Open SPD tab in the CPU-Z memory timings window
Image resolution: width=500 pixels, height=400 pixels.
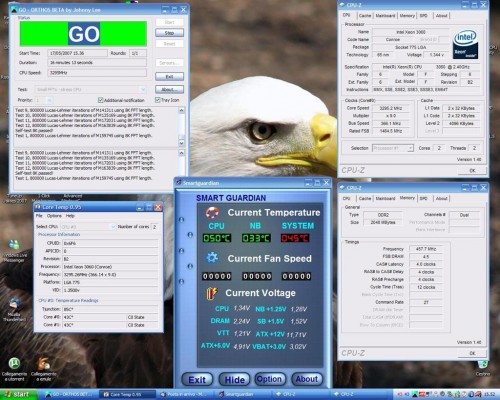pos(423,198)
